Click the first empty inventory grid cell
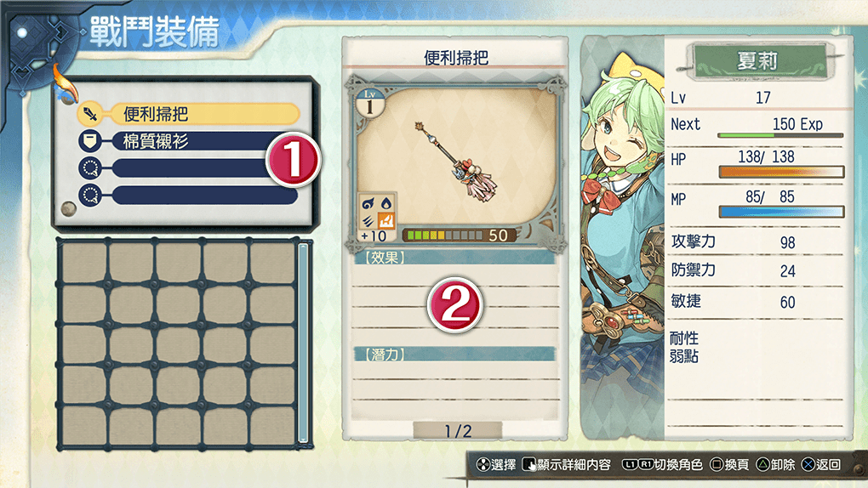Image resolution: width=868 pixels, height=488 pixels. click(x=84, y=264)
